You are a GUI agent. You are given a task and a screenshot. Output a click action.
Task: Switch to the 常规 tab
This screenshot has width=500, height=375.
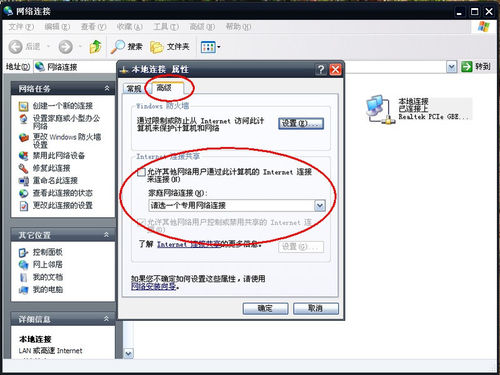pyautogui.click(x=134, y=89)
